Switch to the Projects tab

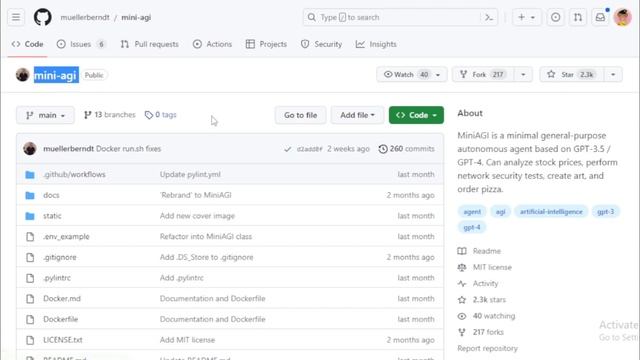click(266, 44)
